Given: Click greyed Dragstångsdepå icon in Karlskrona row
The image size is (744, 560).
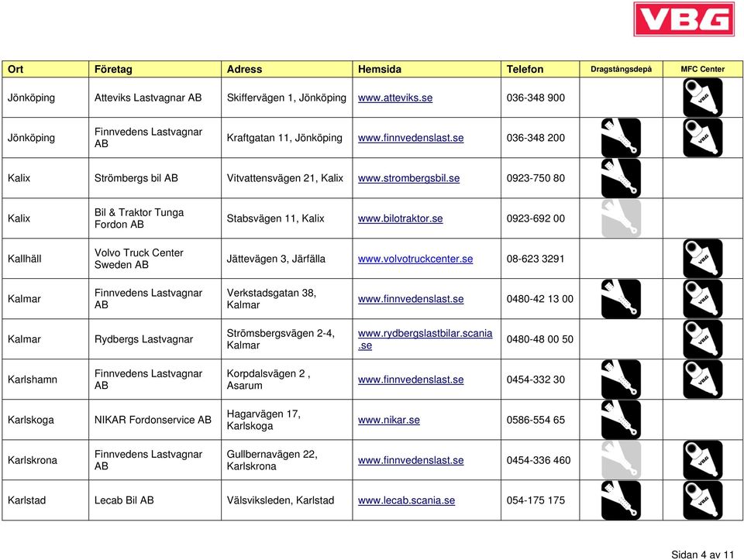Looking at the screenshot, I should pos(621,460).
